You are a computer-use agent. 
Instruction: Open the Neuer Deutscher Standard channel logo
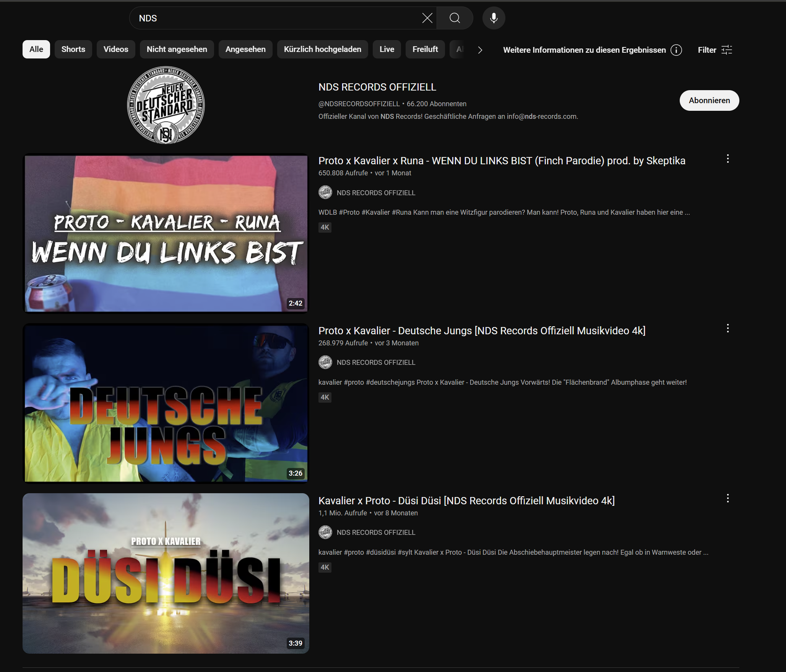(x=166, y=105)
